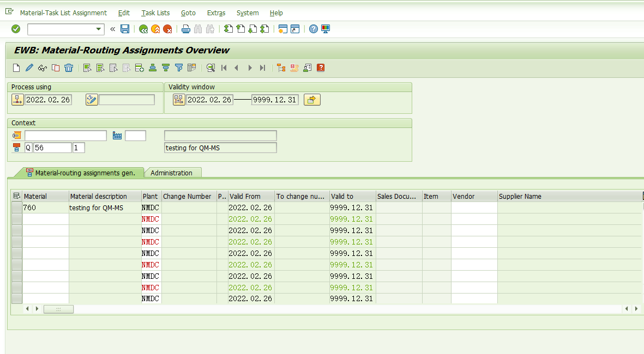Click the Set Filter funnel icon

pyautogui.click(x=179, y=68)
